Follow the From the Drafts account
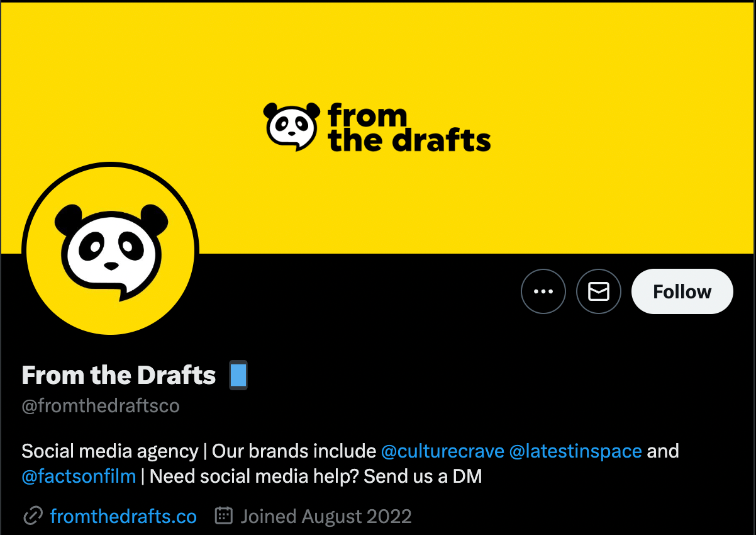This screenshot has width=756, height=535. tap(682, 291)
